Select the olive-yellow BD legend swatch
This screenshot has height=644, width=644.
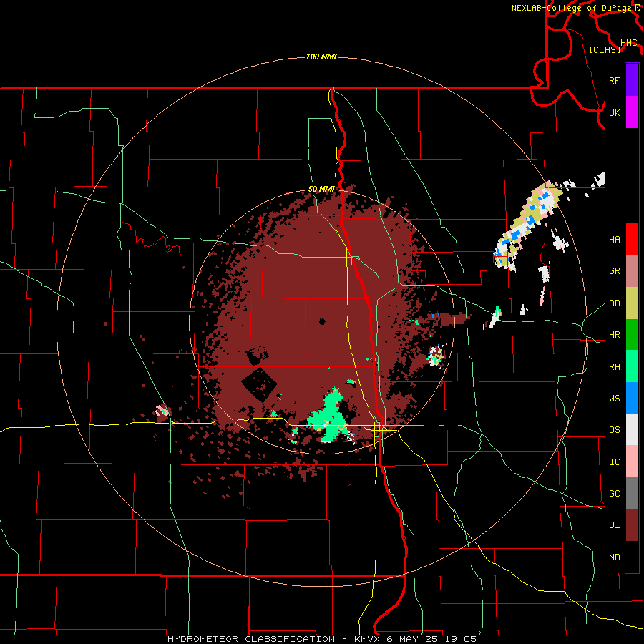[x=632, y=303]
